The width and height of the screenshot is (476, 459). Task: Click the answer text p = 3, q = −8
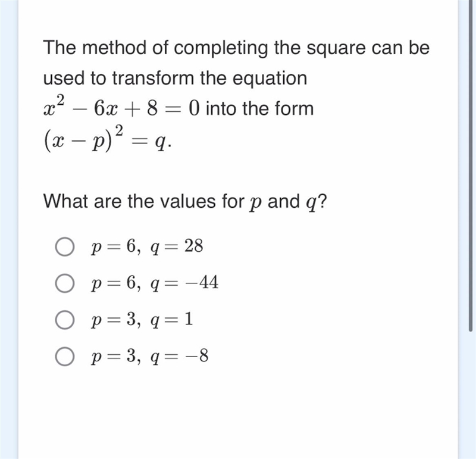(150, 357)
